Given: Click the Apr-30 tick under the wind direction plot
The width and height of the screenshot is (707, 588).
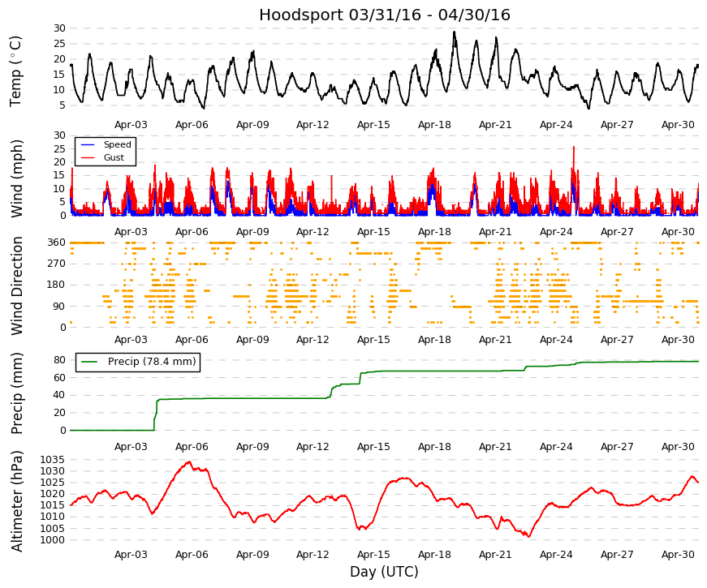Looking at the screenshot, I should (x=678, y=340).
